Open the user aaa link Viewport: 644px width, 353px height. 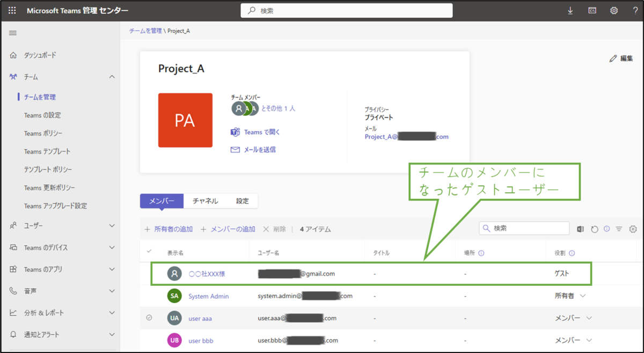[x=200, y=319]
